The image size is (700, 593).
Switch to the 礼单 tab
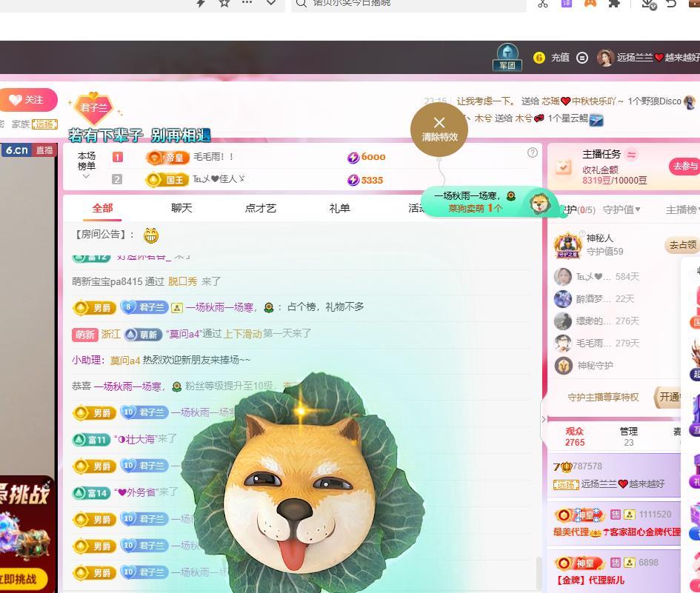tap(339, 208)
